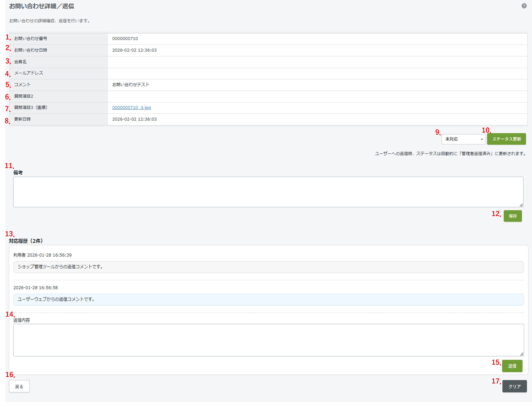Click the コメント value お問い合わせテスト
532x402 pixels.
pyautogui.click(x=131, y=85)
